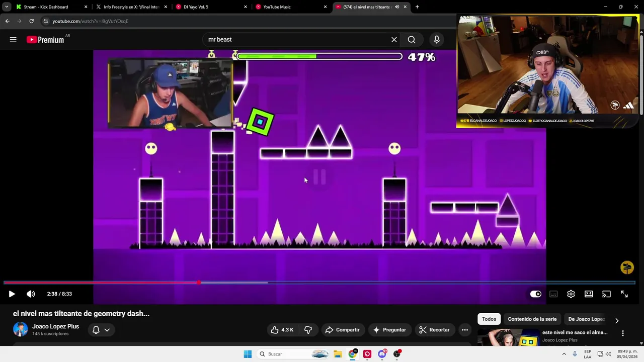Click Preguntar button
The image size is (644, 362).
click(389, 330)
